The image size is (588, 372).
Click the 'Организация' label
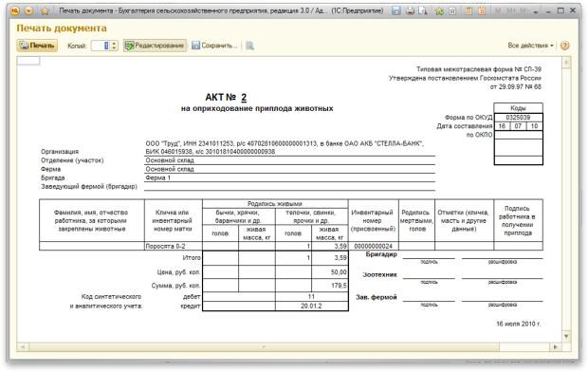(x=60, y=151)
